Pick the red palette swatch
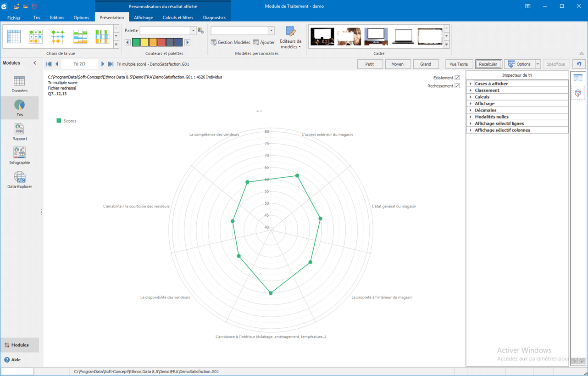Image resolution: width=588 pixels, height=376 pixels. [x=161, y=42]
